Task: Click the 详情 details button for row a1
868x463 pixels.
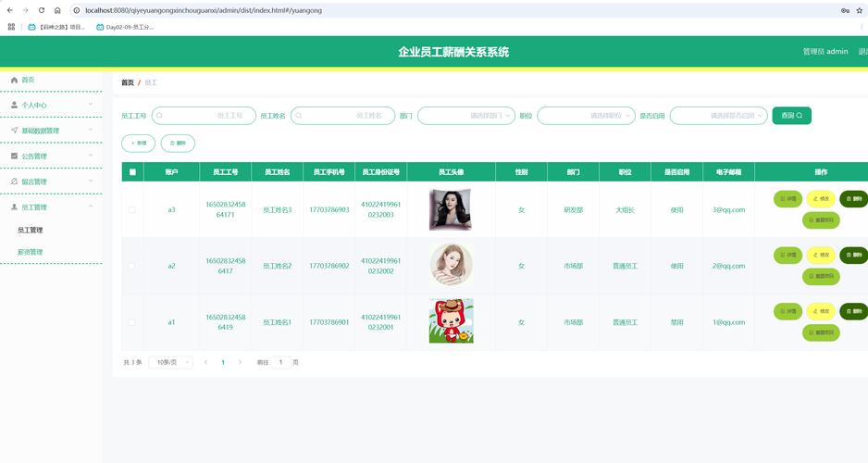Action: click(787, 311)
